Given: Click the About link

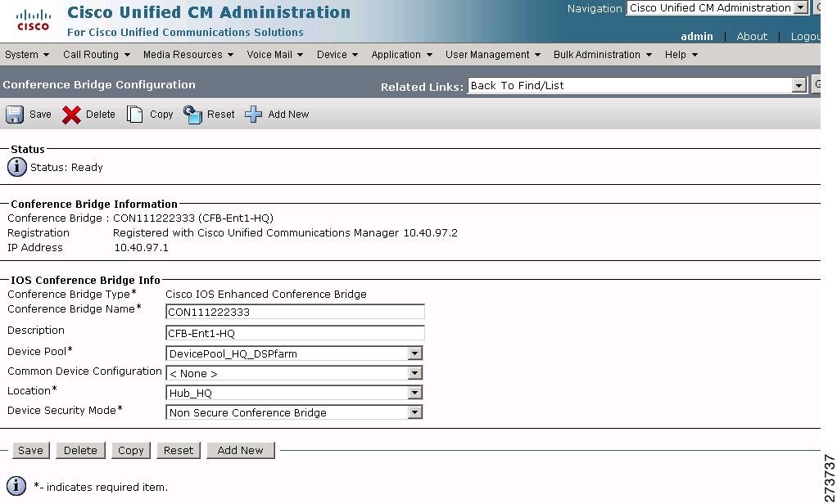Looking at the screenshot, I should 752,36.
